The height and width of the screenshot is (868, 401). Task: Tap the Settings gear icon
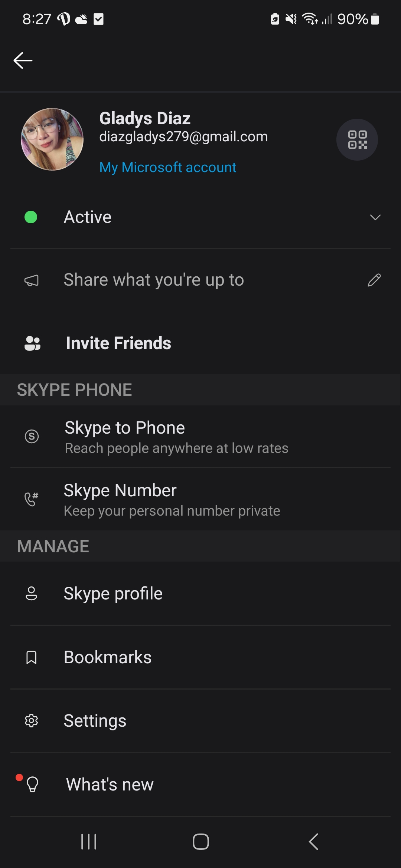[x=31, y=721]
